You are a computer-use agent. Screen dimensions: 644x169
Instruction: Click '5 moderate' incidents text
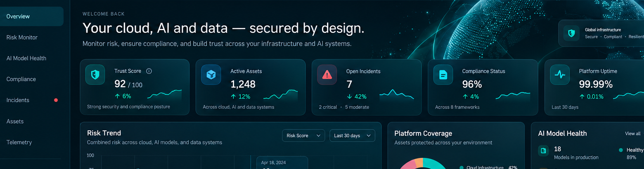pos(357,107)
